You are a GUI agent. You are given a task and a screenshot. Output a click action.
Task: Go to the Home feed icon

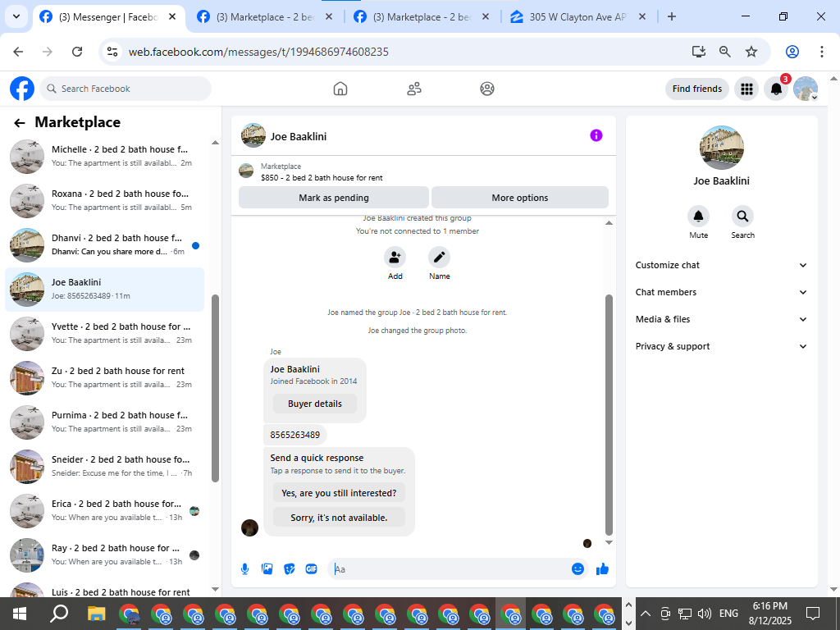(x=340, y=89)
